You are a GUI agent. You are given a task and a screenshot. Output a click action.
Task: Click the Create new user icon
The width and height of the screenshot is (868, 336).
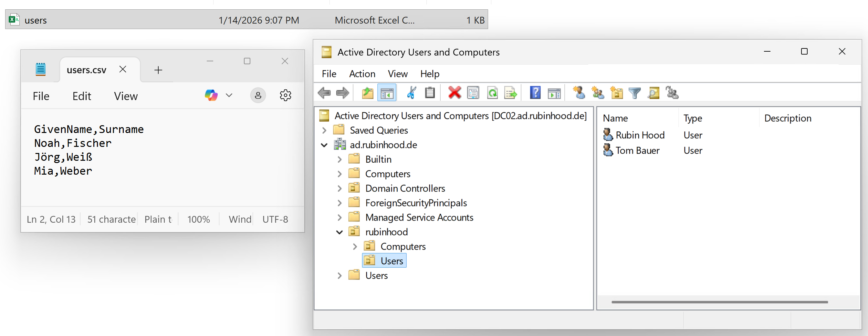[579, 93]
